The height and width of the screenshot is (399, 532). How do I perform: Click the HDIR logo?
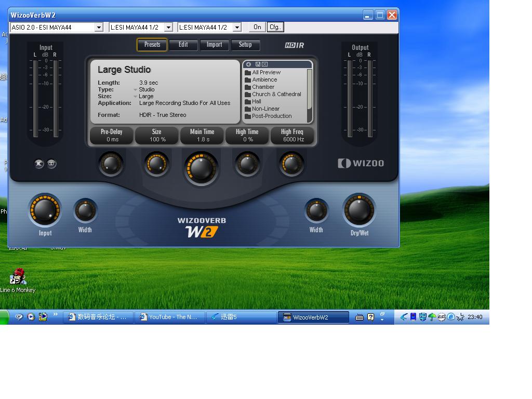point(294,45)
